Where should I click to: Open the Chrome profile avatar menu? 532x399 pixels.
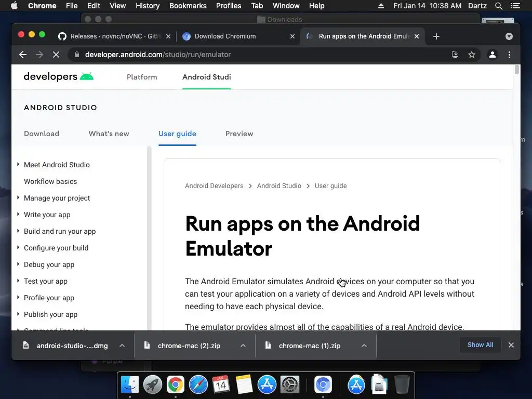point(493,55)
